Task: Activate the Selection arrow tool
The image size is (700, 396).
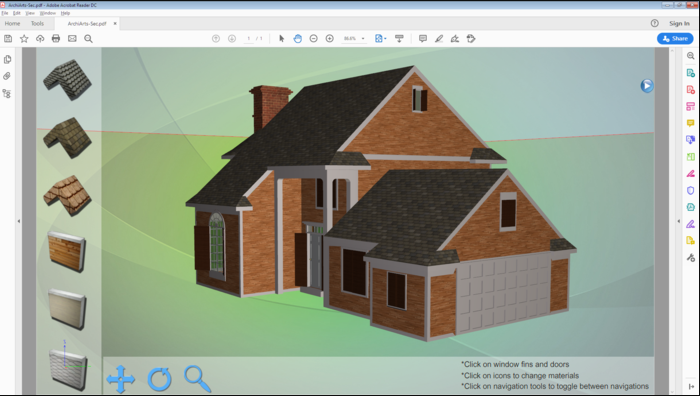Action: (x=281, y=39)
